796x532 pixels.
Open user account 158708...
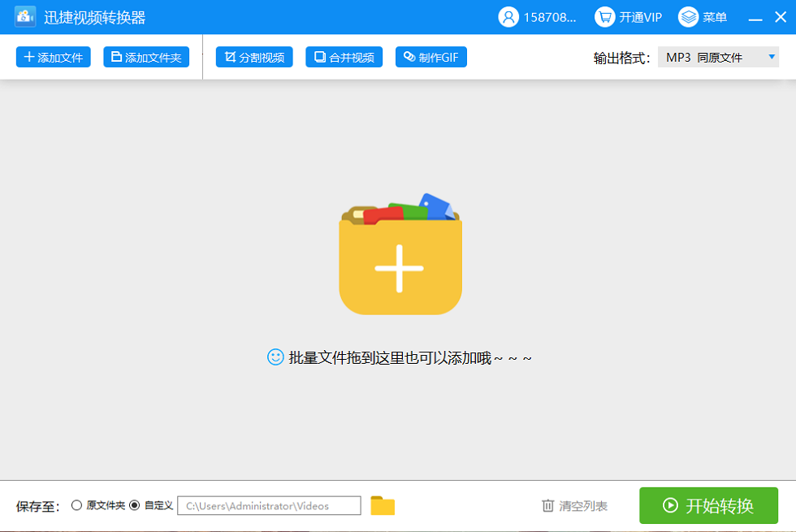[x=538, y=17]
